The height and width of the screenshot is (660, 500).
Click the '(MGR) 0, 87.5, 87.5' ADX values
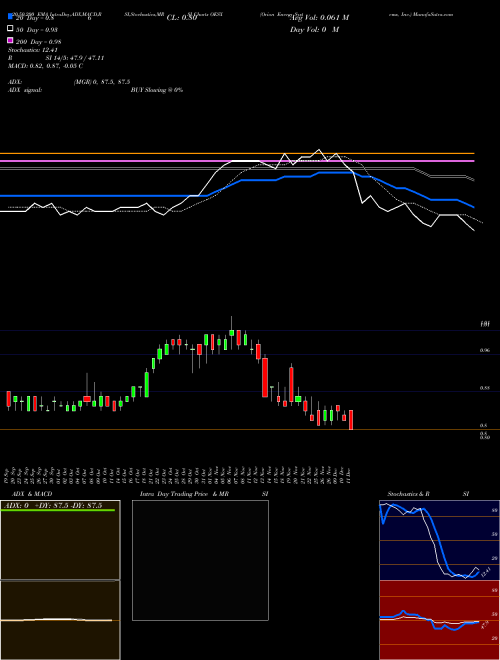point(101,82)
